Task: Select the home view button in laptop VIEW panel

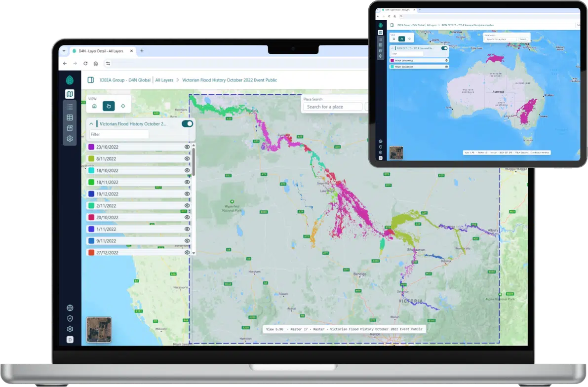Action: coord(94,106)
